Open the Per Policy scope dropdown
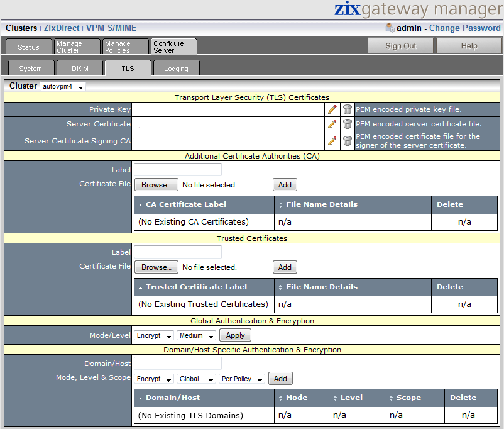 (x=242, y=379)
